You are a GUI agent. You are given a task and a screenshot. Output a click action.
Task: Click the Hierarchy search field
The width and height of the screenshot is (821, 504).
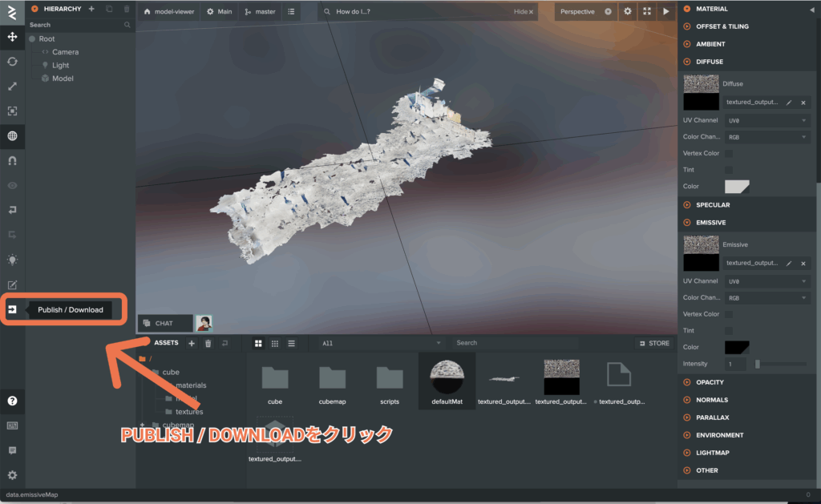79,25
